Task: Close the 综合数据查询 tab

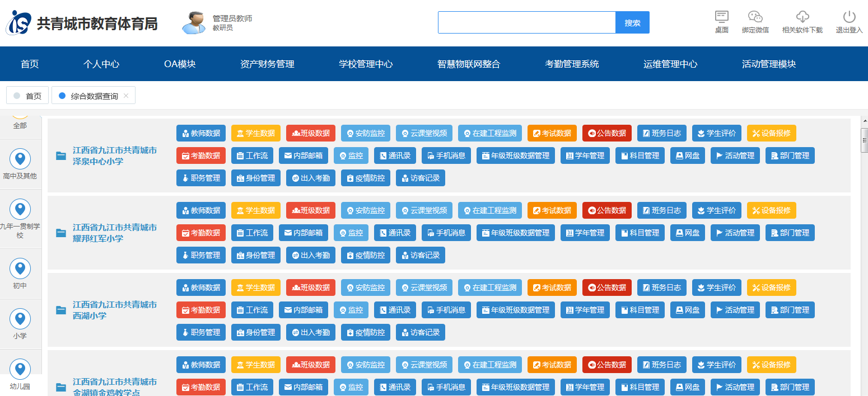Action: point(126,96)
